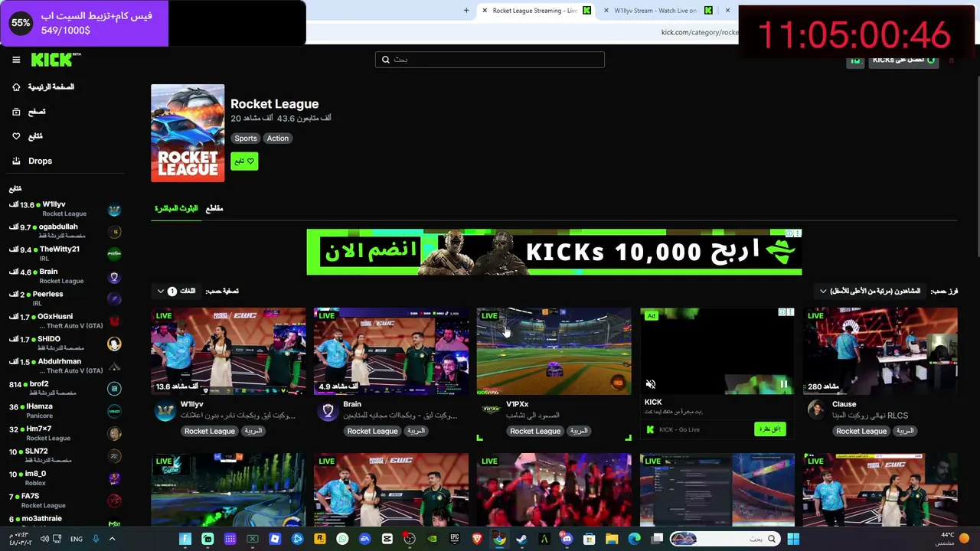
Task: Open ogabdullah channel in followed sidebar
Action: 65,231
